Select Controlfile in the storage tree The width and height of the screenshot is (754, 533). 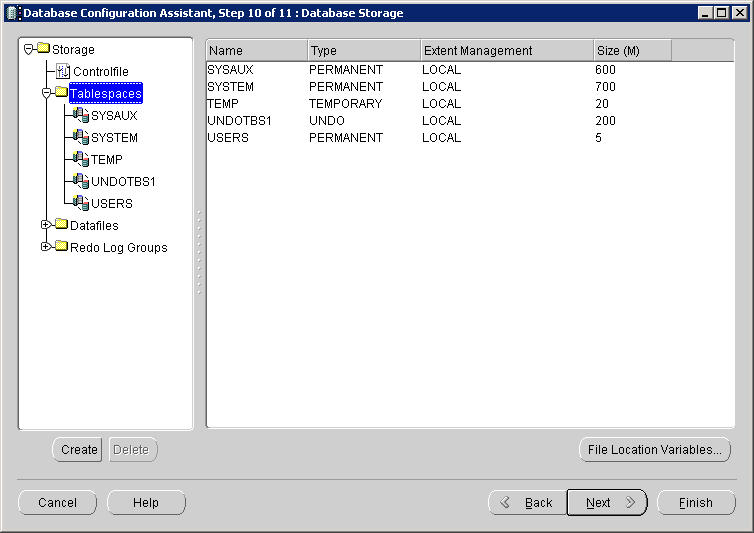point(101,72)
